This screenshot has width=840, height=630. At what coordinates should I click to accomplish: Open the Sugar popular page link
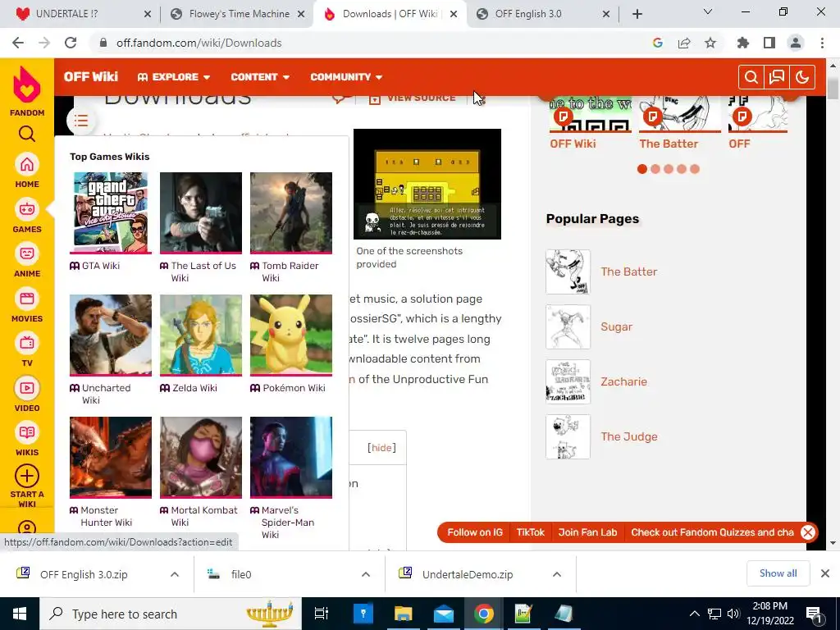[617, 326]
